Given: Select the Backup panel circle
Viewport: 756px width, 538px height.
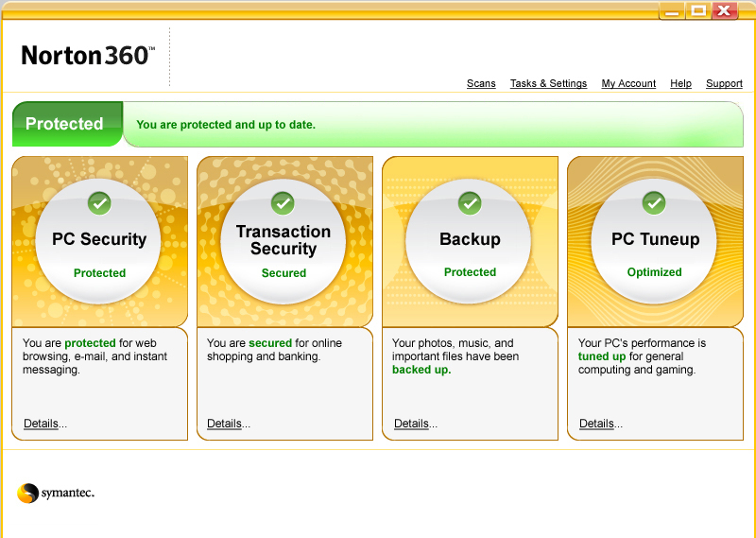Looking at the screenshot, I should 470,241.
